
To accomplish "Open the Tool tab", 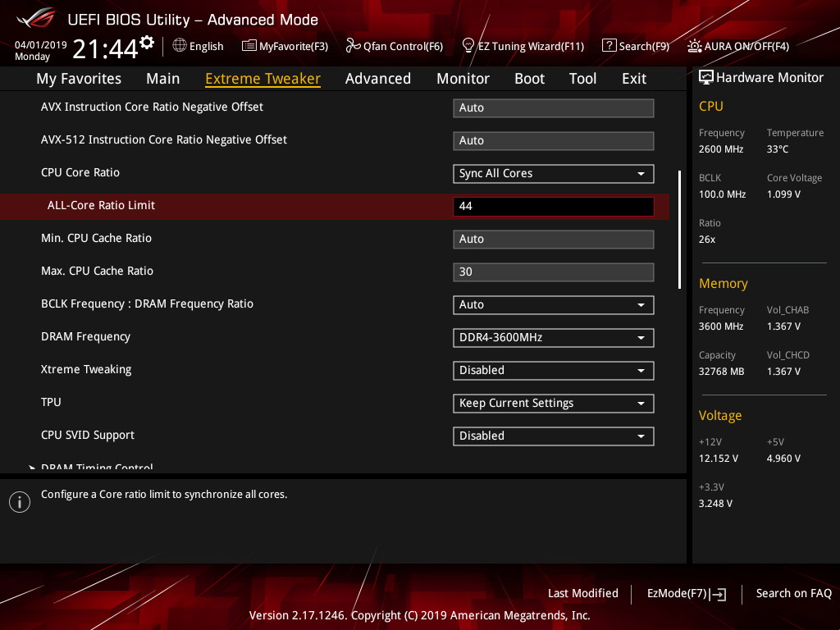I will pyautogui.click(x=583, y=79).
